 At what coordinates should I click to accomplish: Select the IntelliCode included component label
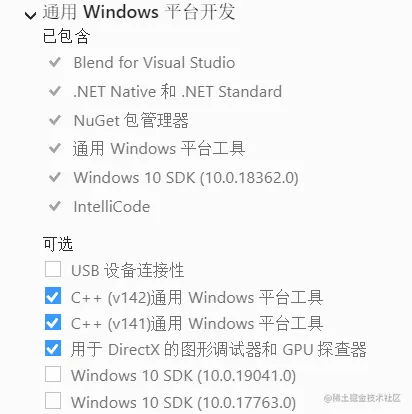[112, 207]
